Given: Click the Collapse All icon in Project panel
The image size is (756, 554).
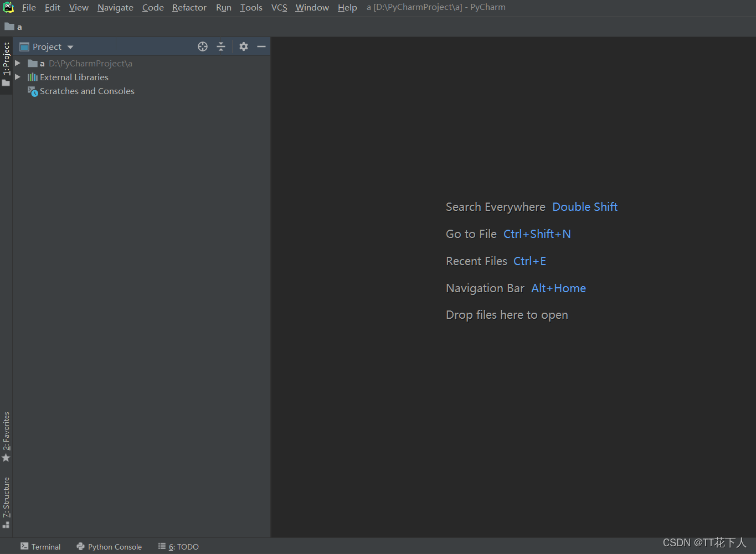Looking at the screenshot, I should (221, 46).
